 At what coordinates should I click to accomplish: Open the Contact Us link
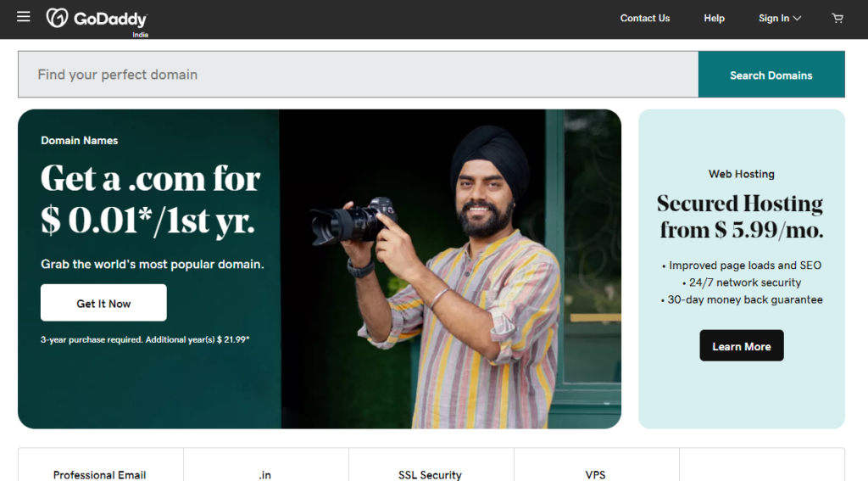644,19
